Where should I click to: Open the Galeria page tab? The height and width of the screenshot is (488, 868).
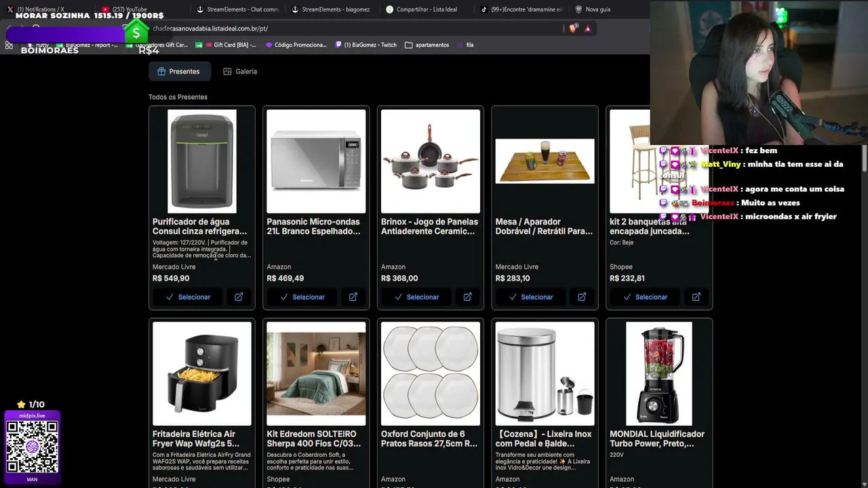(x=240, y=71)
